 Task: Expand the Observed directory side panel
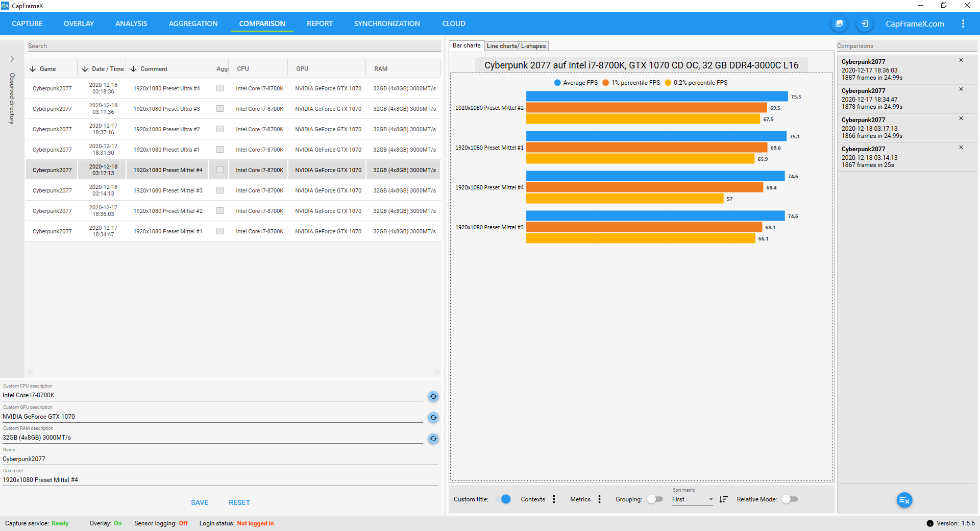12,59
